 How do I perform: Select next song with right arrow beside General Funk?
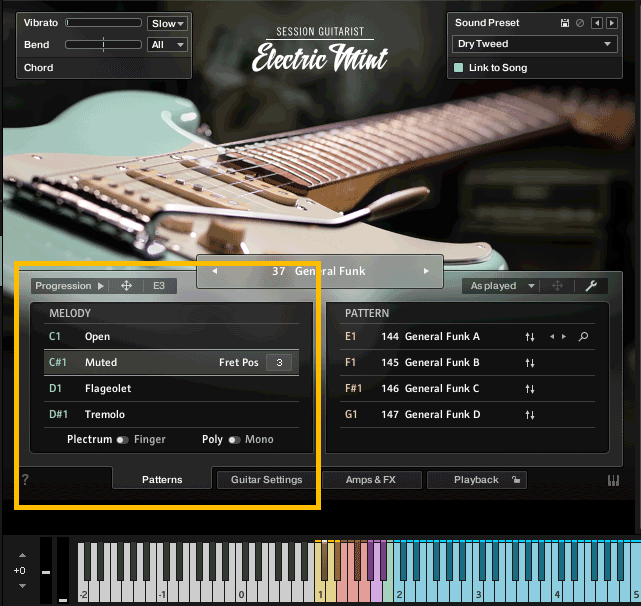[426, 271]
